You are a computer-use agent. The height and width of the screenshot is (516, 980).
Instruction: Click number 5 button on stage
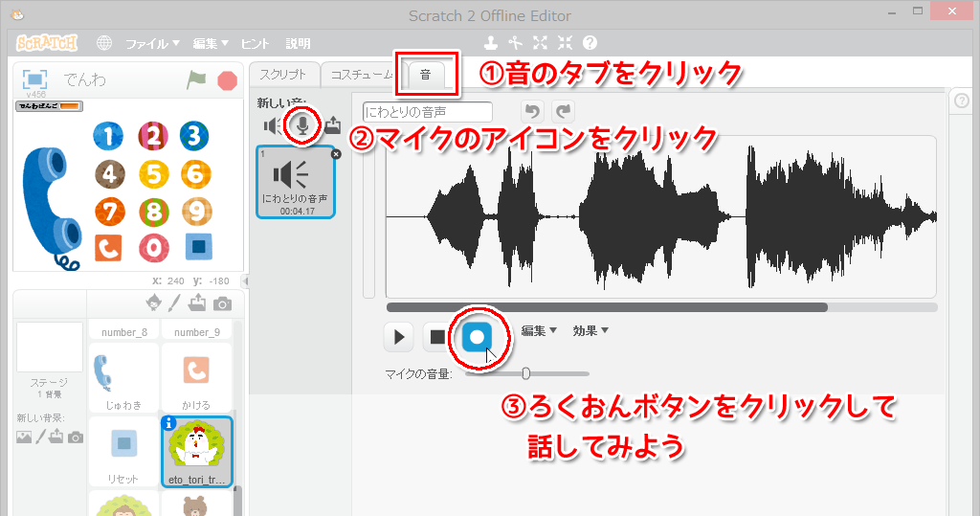pos(154,174)
